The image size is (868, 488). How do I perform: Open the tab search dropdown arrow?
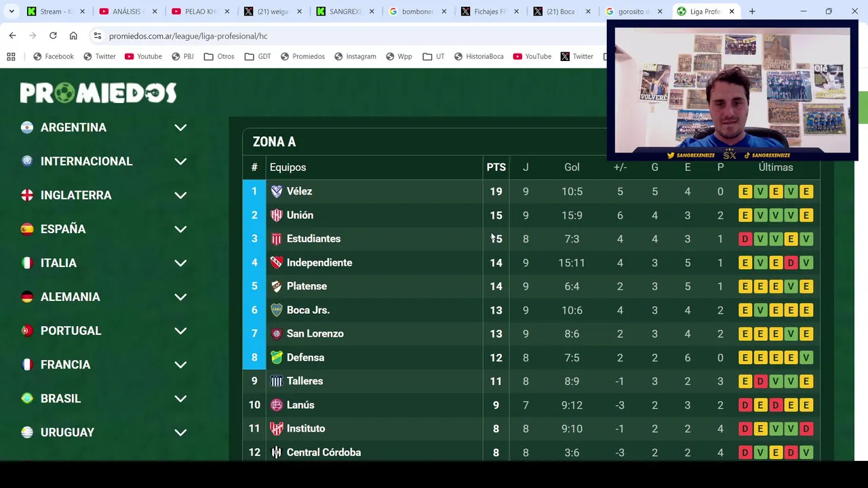pos(12,12)
